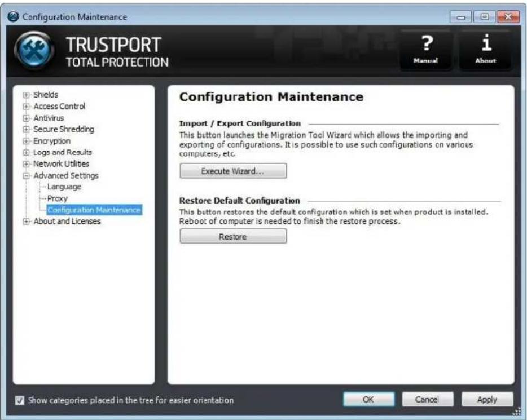Select Encryption in the category tree
This screenshot has height=420, width=527.
pos(52,141)
